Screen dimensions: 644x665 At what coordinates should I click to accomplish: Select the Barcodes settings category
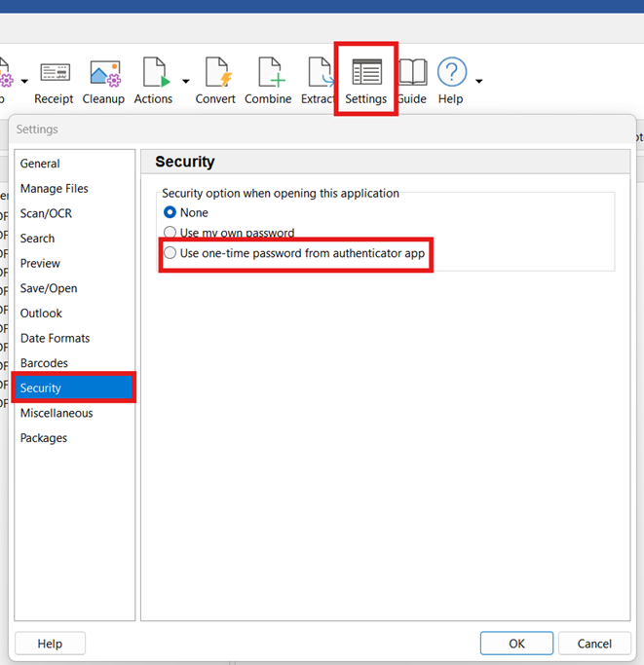44,363
